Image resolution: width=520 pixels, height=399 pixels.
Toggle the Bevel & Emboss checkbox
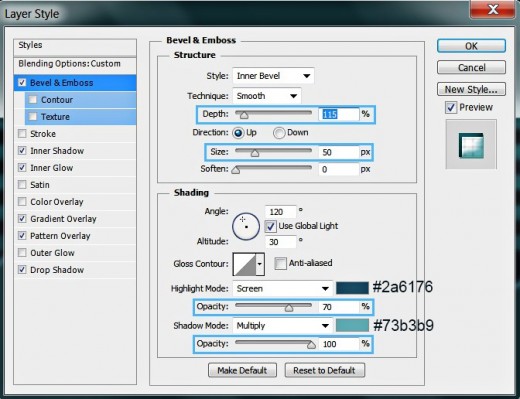pos(22,82)
